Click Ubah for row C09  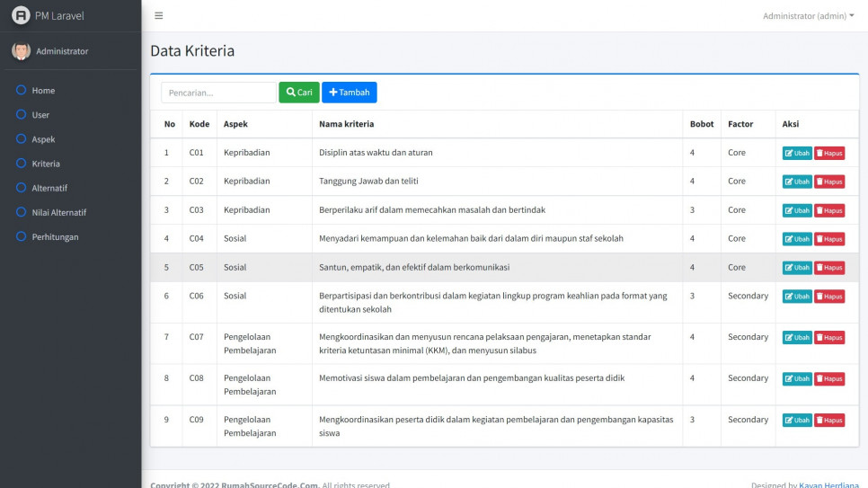point(797,420)
